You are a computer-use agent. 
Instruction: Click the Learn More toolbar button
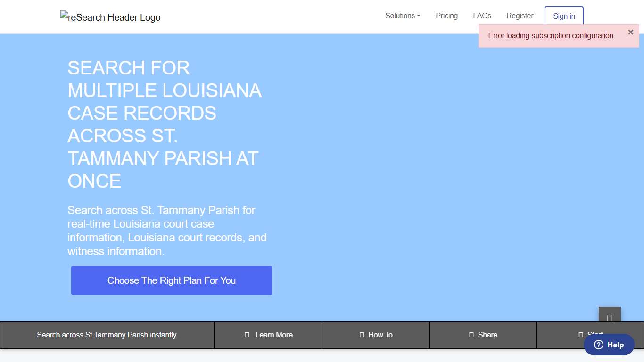tap(268, 335)
